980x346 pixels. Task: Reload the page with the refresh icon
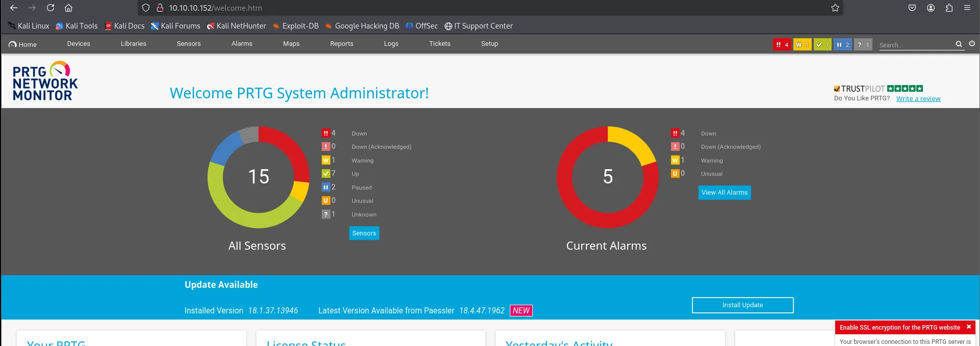pyautogui.click(x=50, y=8)
